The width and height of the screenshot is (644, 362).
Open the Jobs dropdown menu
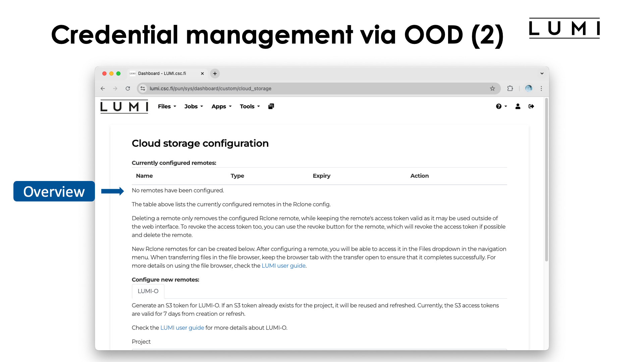[193, 106]
